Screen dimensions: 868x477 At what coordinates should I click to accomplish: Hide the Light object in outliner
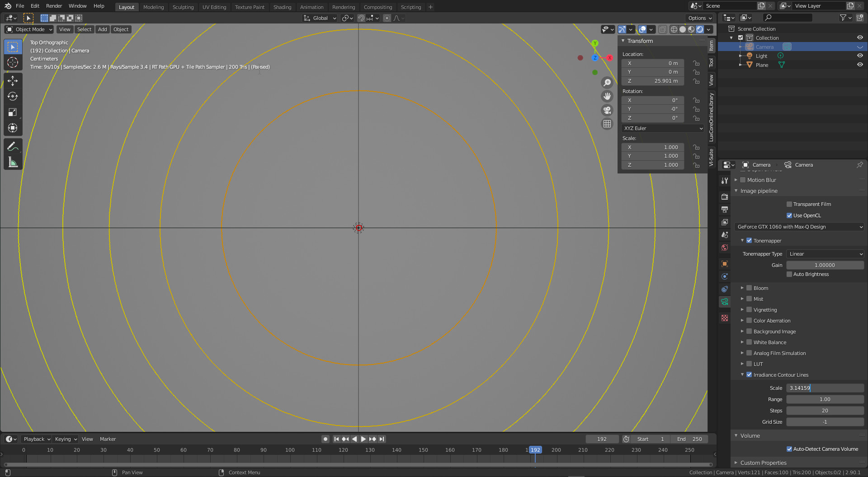(860, 56)
